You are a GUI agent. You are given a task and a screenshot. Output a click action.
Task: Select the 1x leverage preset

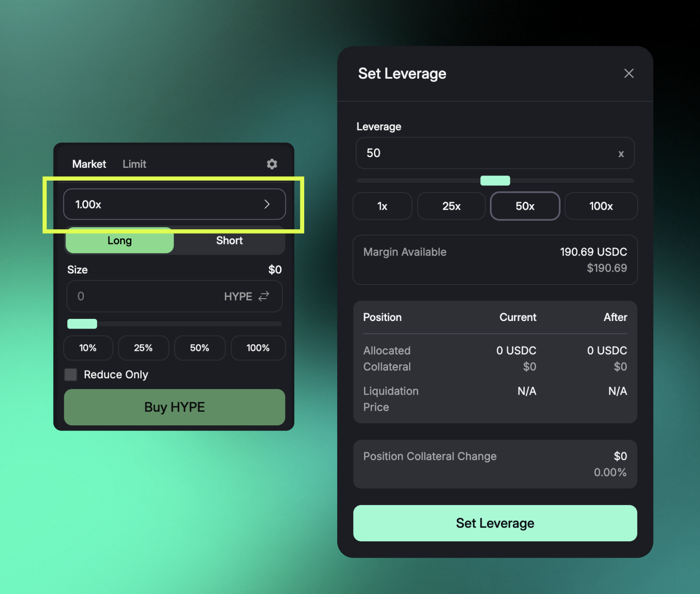(382, 206)
